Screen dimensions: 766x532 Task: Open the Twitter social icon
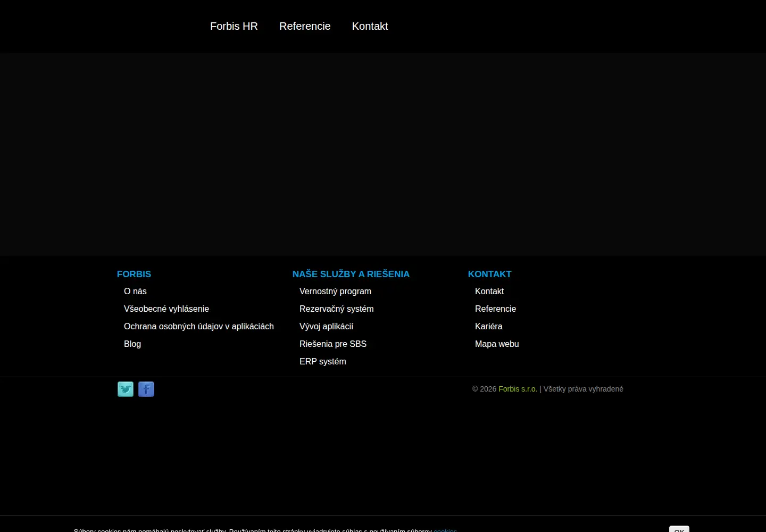coord(126,389)
